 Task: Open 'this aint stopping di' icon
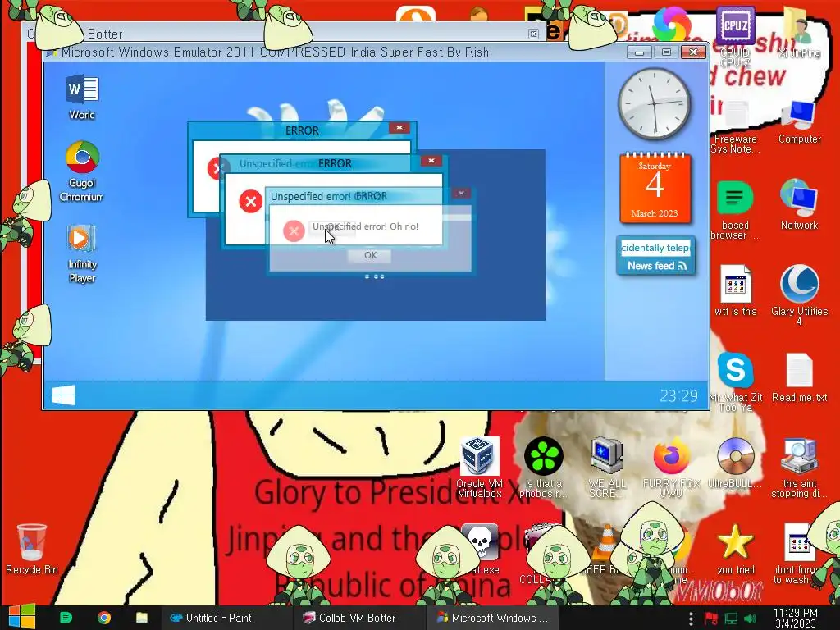(x=799, y=467)
